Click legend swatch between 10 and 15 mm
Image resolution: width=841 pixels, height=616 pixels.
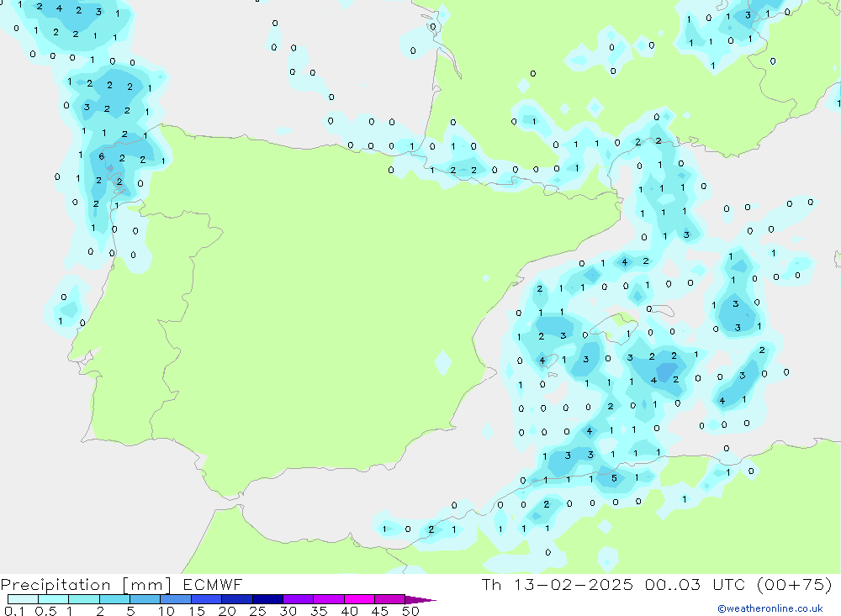tap(176, 599)
